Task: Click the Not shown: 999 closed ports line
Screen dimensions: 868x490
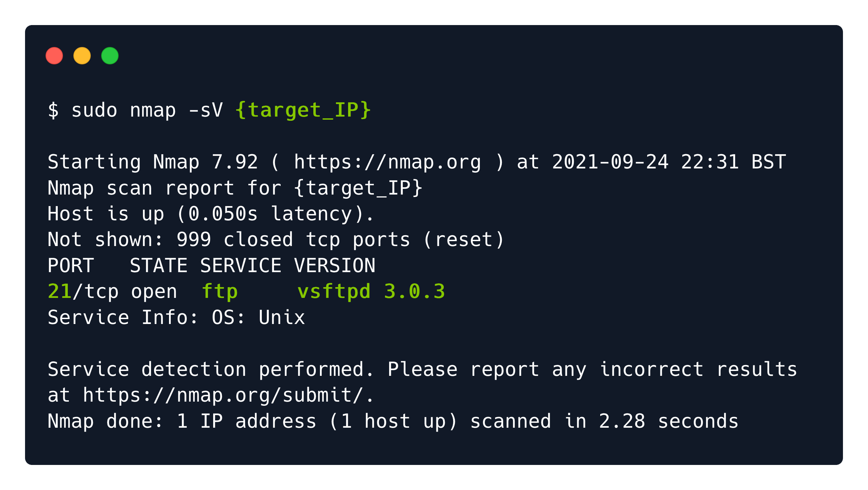Action: point(276,240)
